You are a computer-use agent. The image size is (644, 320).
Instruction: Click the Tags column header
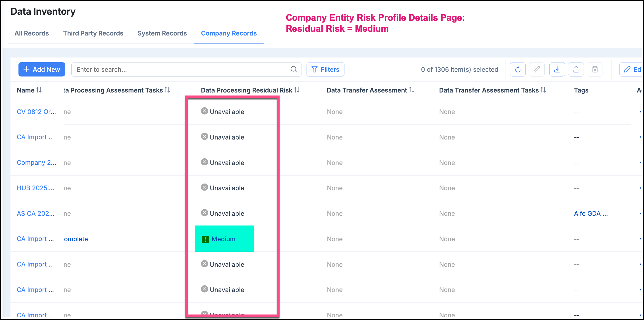pos(581,90)
